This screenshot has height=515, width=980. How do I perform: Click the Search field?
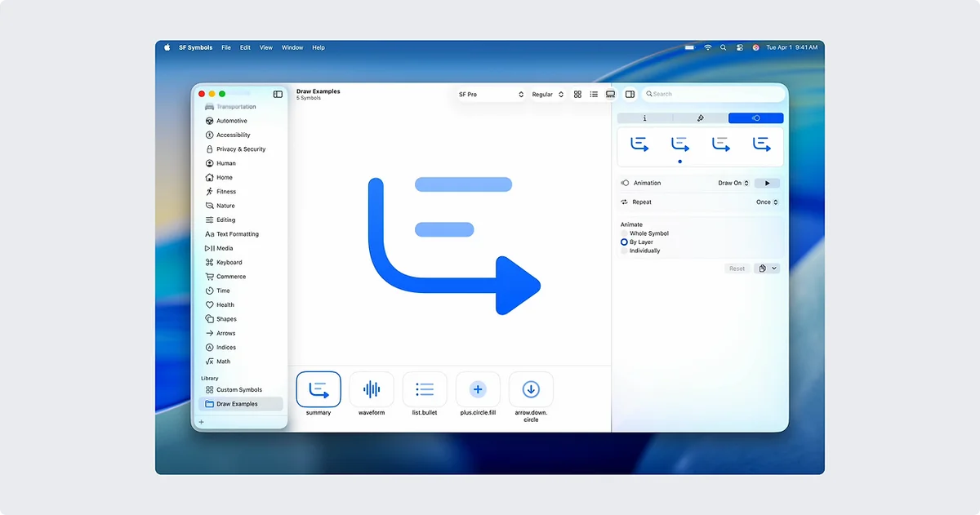713,94
